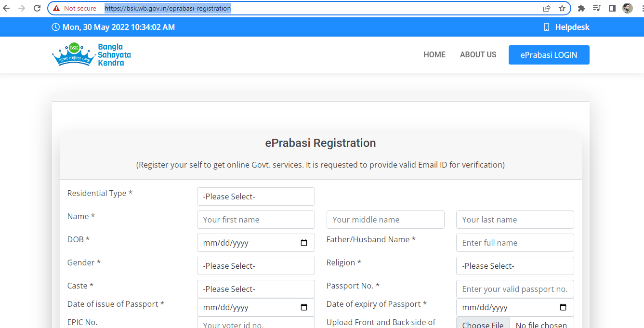644x328 pixels.
Task: Open DOB calendar picker icon
Action: 304,243
